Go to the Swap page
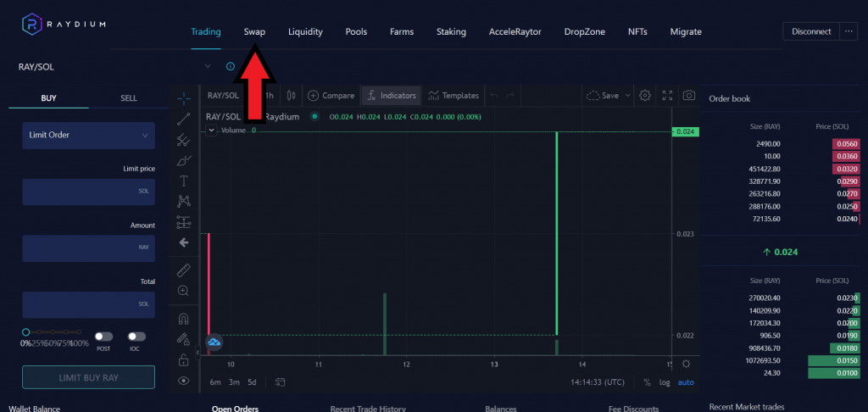This screenshot has width=868, height=412. [x=254, y=32]
